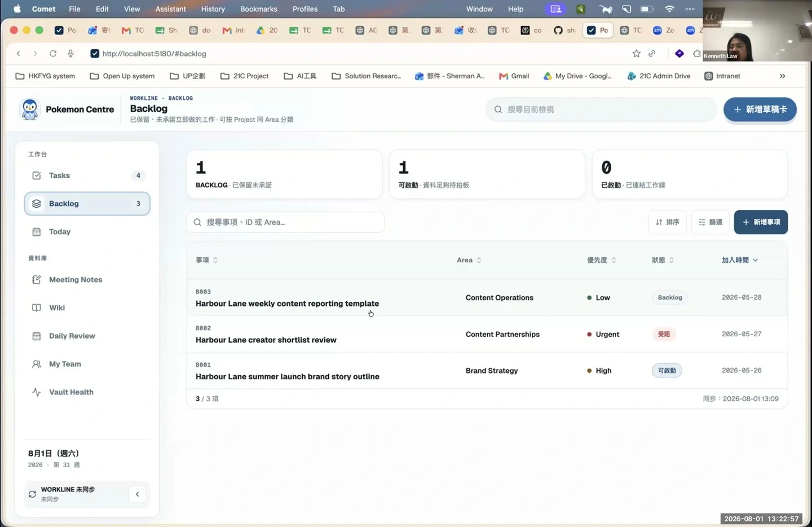
Task: Click the browser forward arrow
Action: click(x=35, y=54)
